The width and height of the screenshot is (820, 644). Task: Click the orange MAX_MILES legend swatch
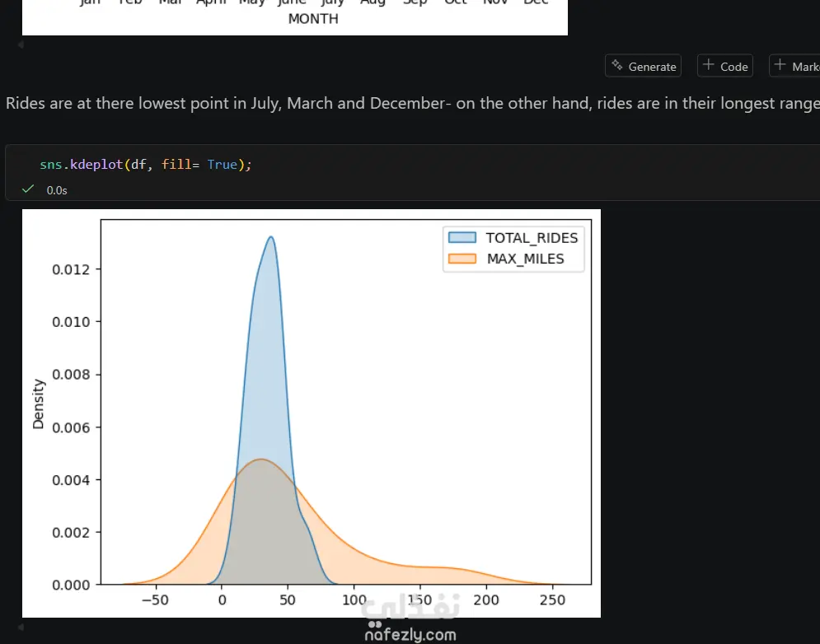(x=462, y=259)
